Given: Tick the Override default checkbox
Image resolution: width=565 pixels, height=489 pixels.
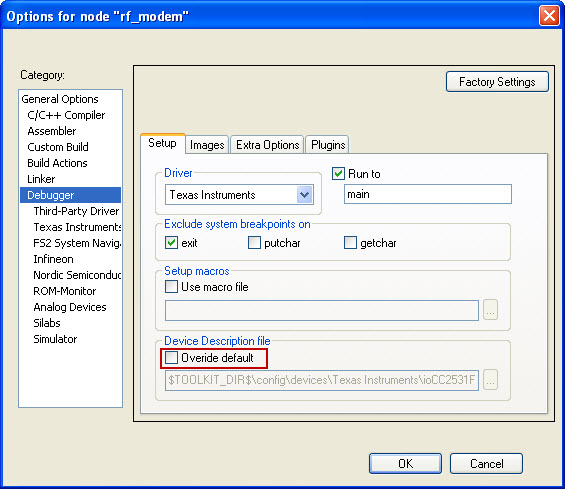Looking at the screenshot, I should [x=171, y=358].
